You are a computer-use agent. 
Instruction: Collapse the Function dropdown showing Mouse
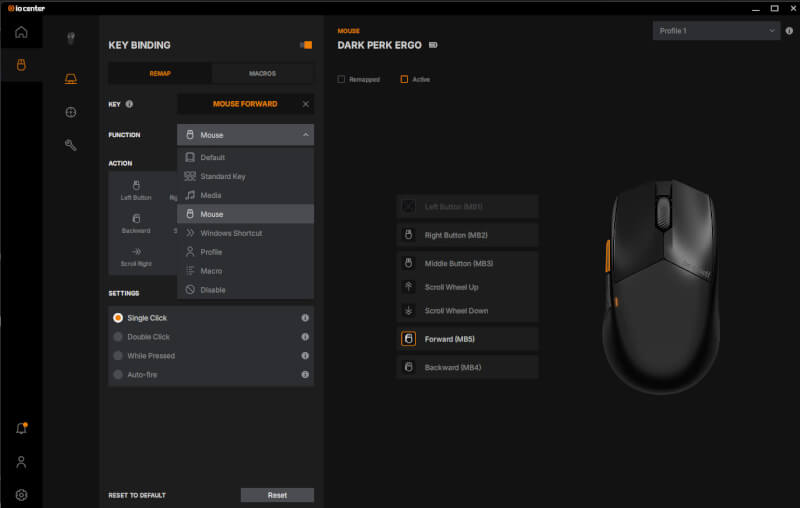click(x=245, y=135)
